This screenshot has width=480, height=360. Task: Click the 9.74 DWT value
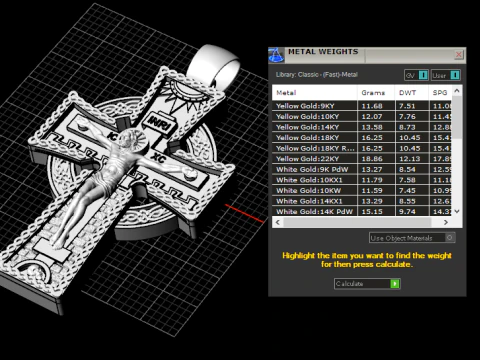[407, 212]
